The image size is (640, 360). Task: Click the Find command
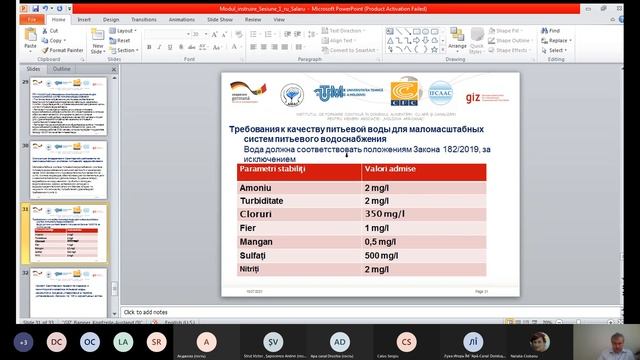coord(551,31)
